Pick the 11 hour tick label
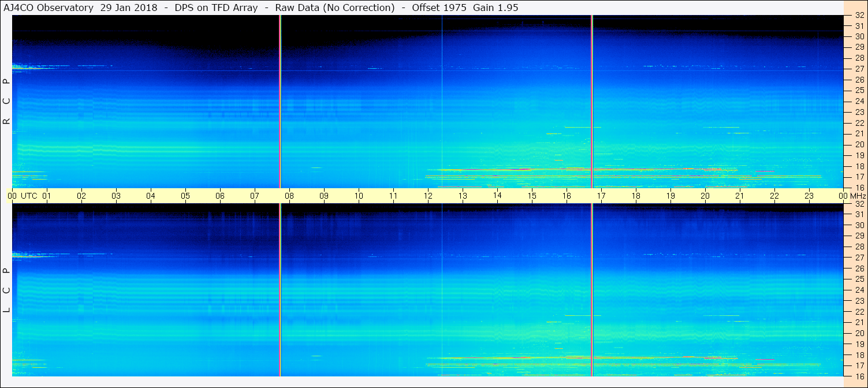This screenshot has width=868, height=388. click(x=393, y=196)
